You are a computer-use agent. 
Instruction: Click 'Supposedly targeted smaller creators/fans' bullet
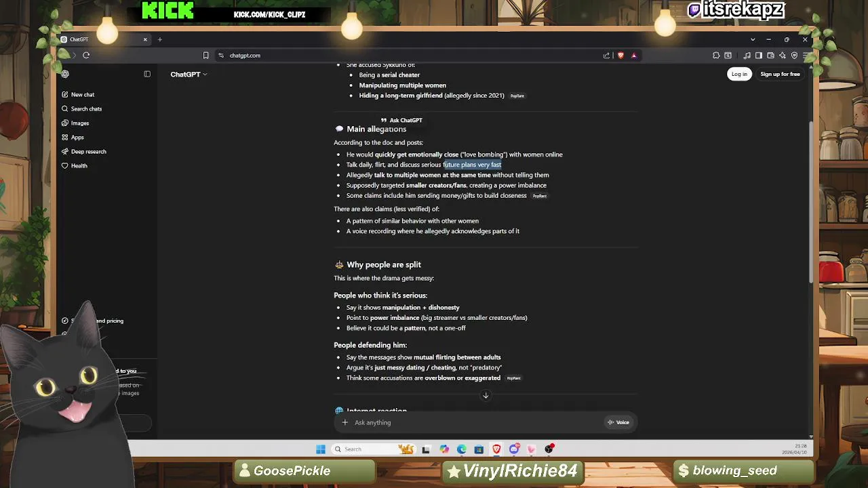[x=446, y=186]
